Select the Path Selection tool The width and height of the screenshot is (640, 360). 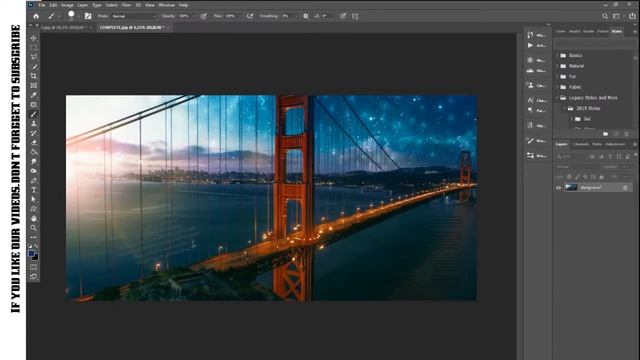[34, 199]
